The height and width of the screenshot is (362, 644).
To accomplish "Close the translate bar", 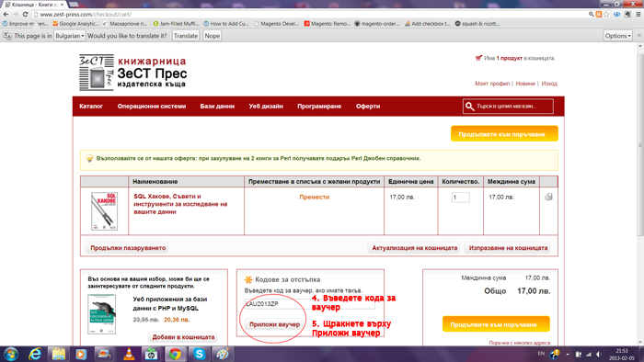I will pos(639,36).
